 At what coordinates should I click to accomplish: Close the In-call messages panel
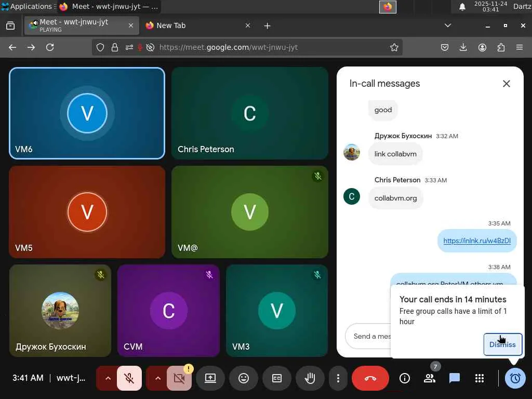point(506,84)
